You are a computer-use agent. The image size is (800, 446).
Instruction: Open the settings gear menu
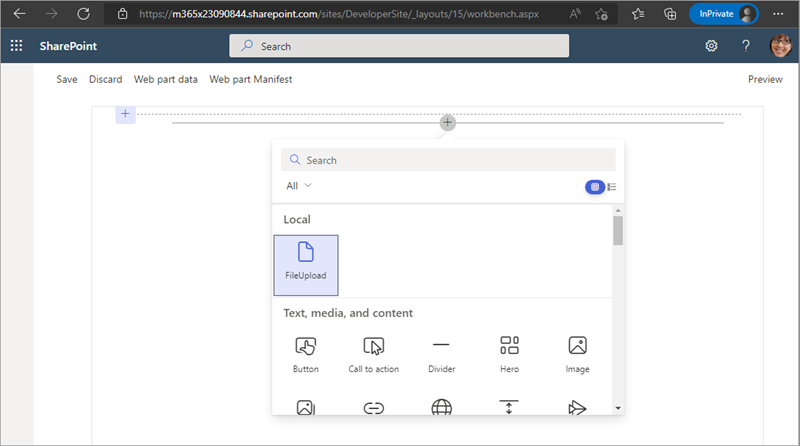coord(711,46)
